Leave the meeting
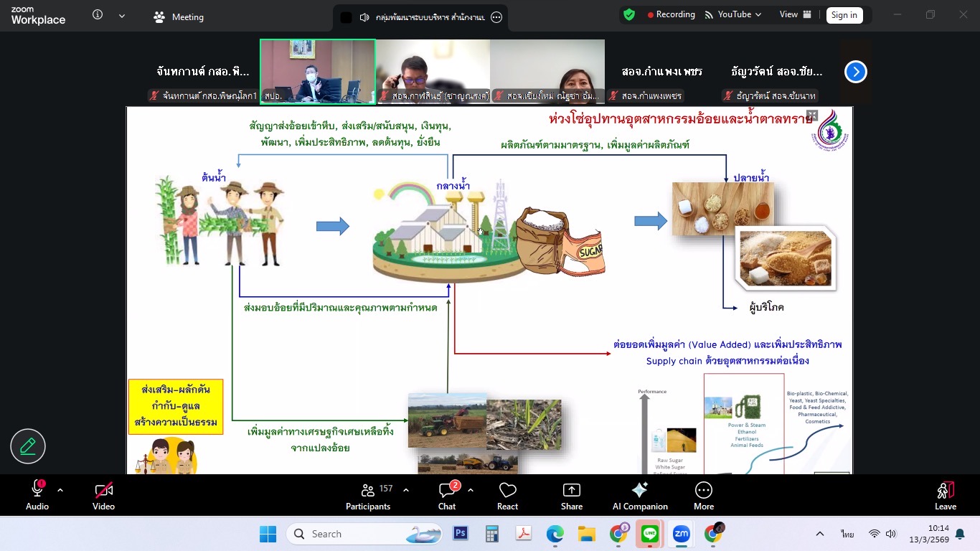The width and height of the screenshot is (980, 551). click(x=945, y=496)
